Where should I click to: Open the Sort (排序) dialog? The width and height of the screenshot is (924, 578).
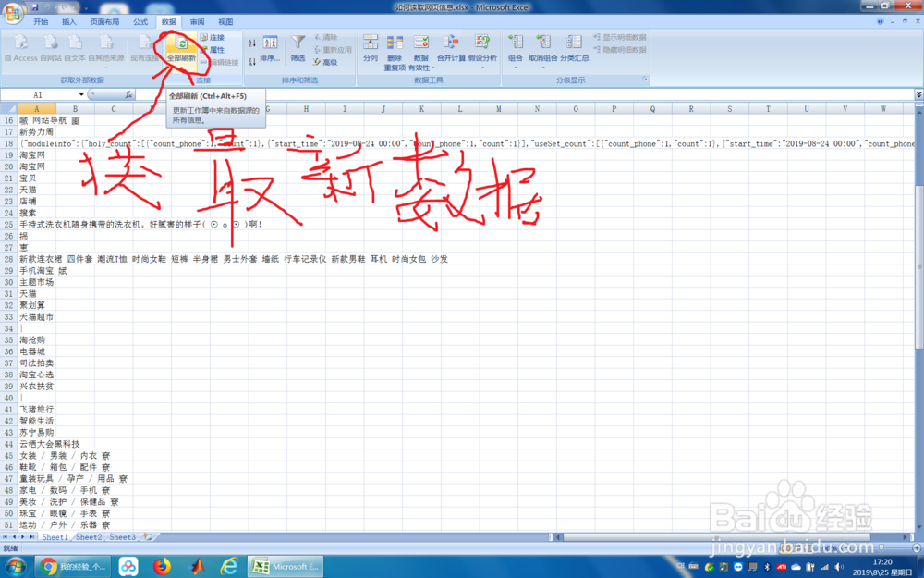270,48
